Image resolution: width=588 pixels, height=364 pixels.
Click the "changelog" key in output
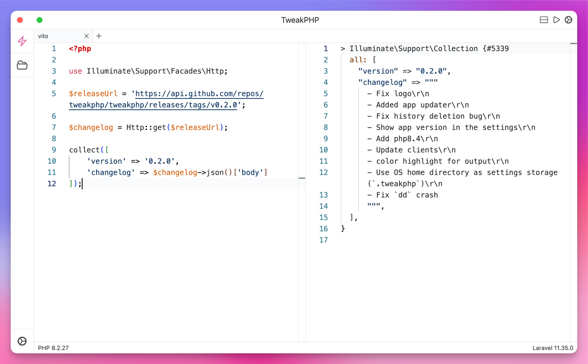[x=382, y=82]
